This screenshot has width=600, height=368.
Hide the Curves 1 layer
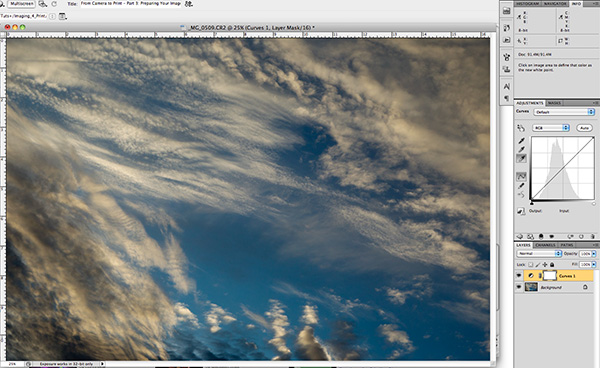[519, 276]
